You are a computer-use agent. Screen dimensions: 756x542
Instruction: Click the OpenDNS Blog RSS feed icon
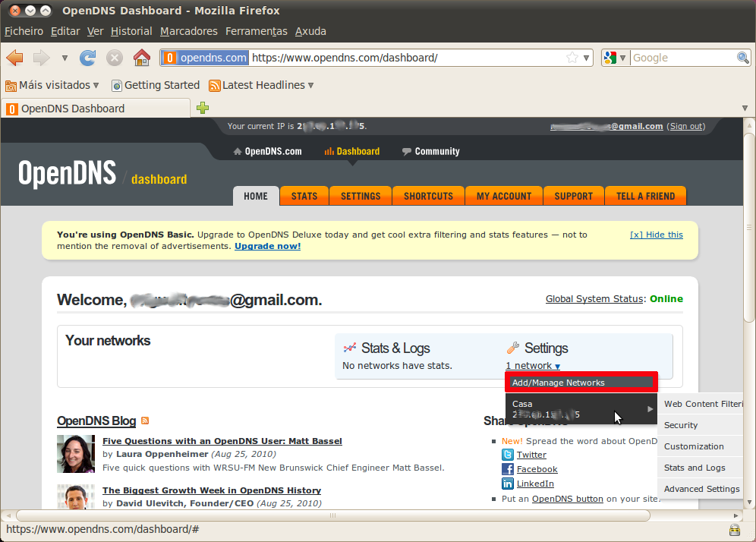[145, 421]
